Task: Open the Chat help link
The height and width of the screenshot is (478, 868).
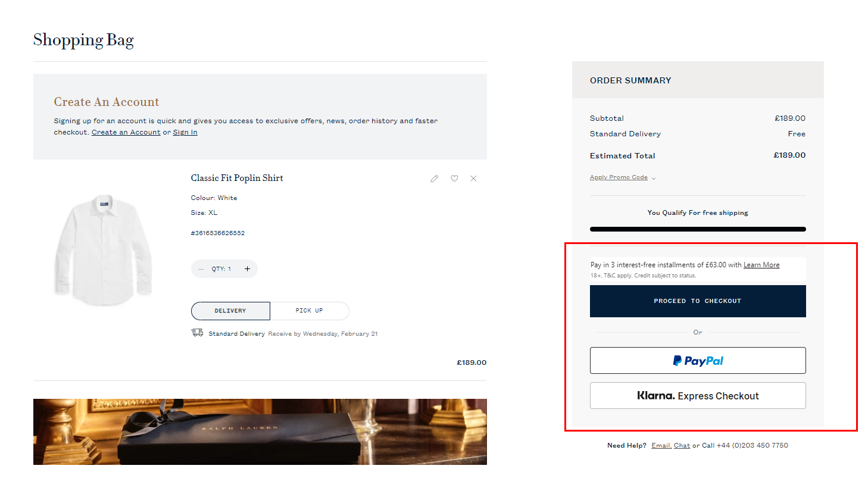Action: point(682,445)
